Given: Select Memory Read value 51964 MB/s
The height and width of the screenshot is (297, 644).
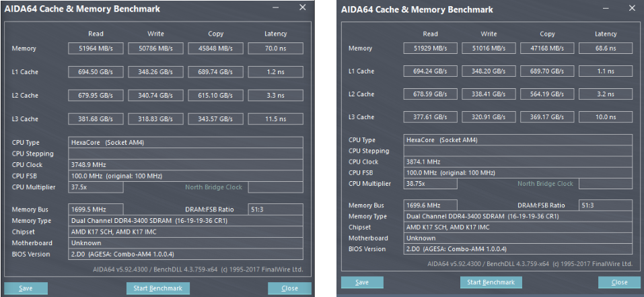Looking at the screenshot, I should [x=96, y=48].
